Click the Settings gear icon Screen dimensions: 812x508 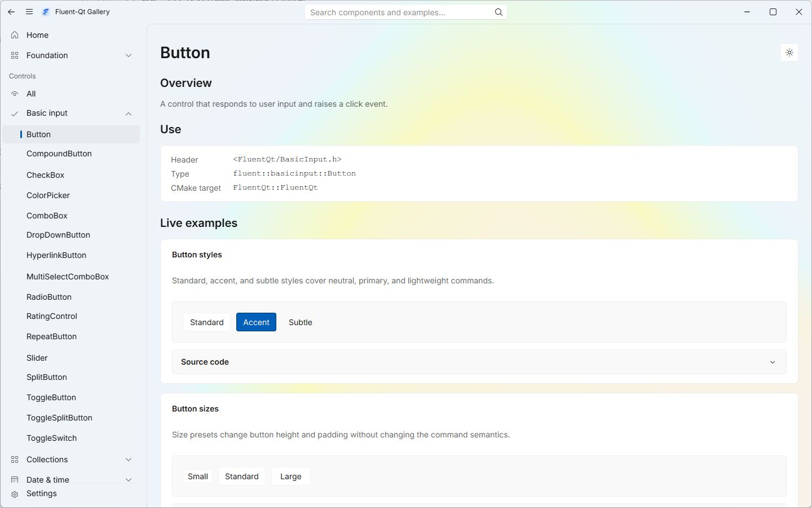point(15,494)
